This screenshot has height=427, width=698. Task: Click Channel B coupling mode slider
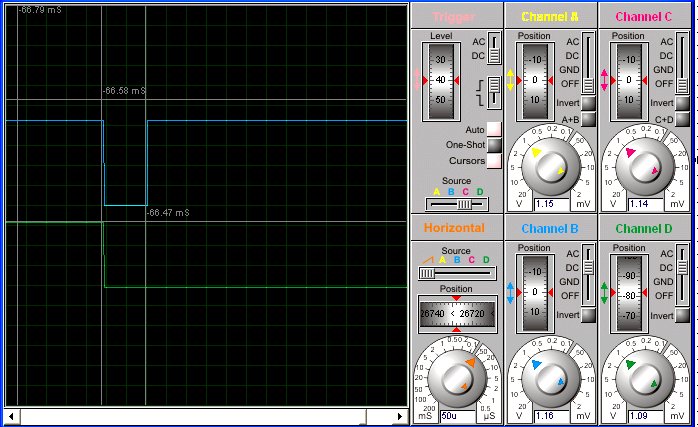pos(588,275)
